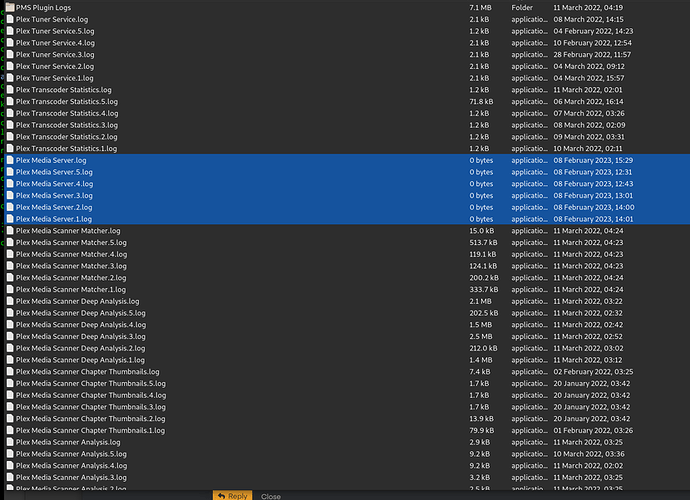Select Plex Tuner Service.4.log file icon
Screen dimensions: 690x500
click(10, 43)
